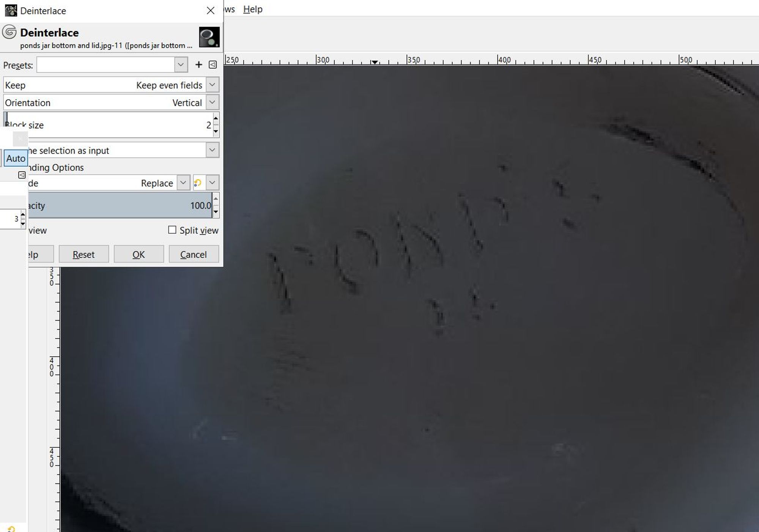Increase the Block size value

click(216, 118)
